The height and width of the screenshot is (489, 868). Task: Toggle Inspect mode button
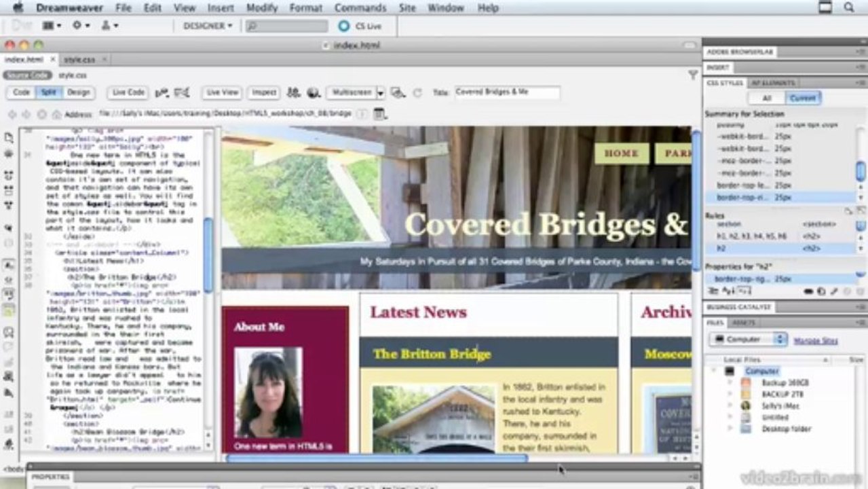(x=264, y=92)
